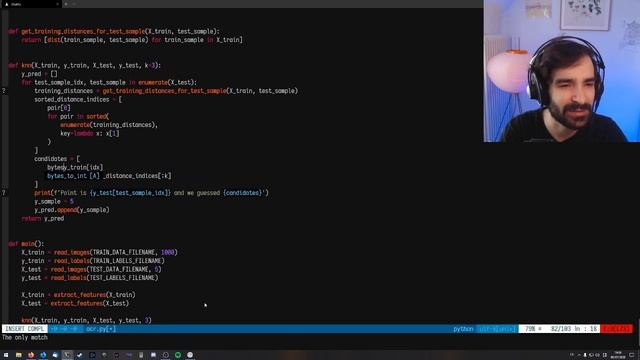The height and width of the screenshot is (360, 640).
Task: Click the 'X_train = read_images' line
Action: [x=100, y=252]
